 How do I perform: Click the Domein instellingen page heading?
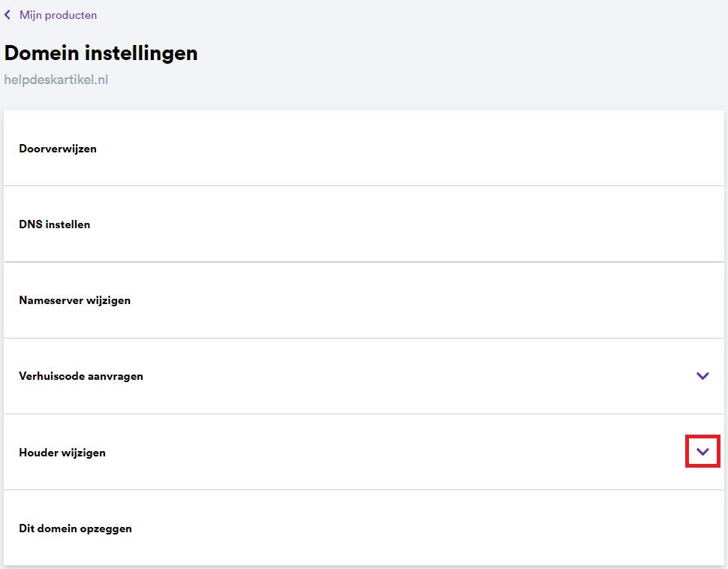(x=101, y=53)
